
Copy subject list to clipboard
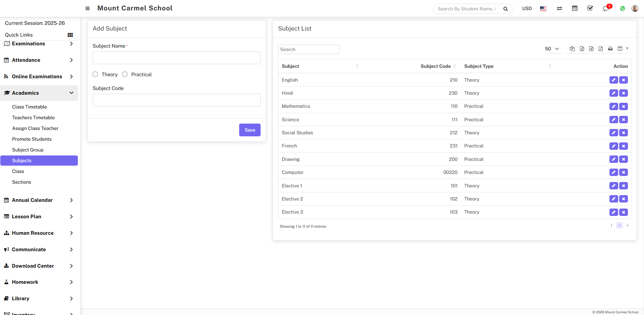tap(572, 49)
